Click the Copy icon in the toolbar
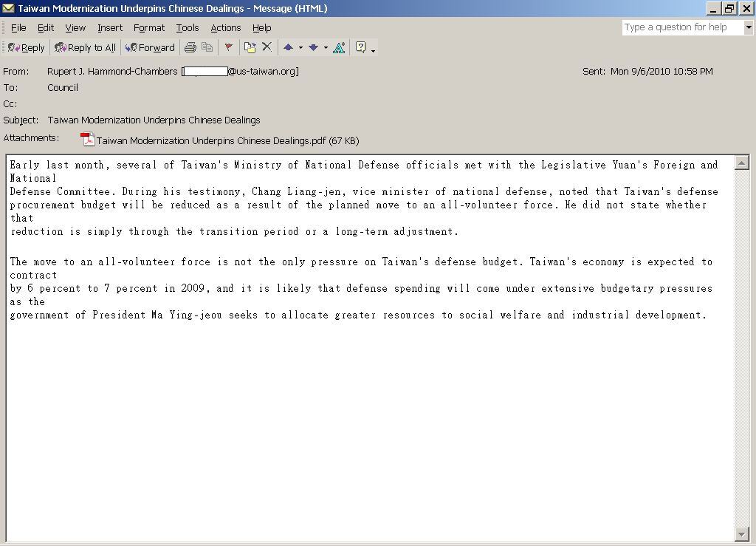 207,47
